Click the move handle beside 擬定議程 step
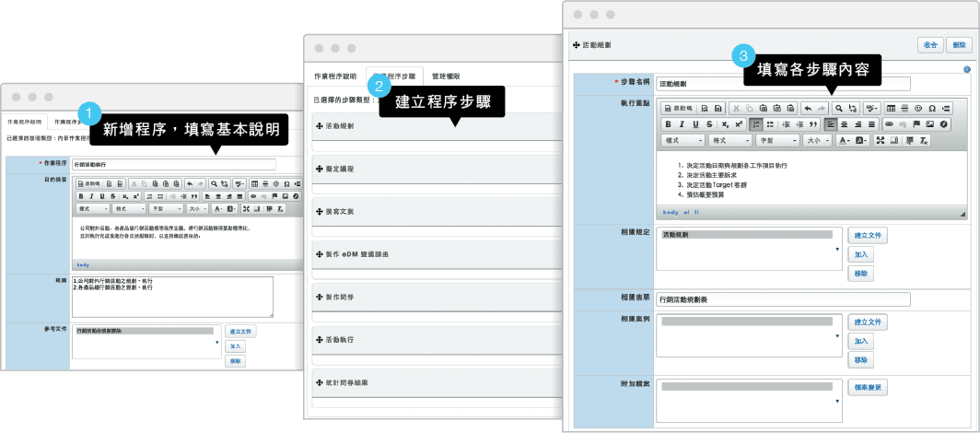The image size is (980, 433). click(x=320, y=170)
